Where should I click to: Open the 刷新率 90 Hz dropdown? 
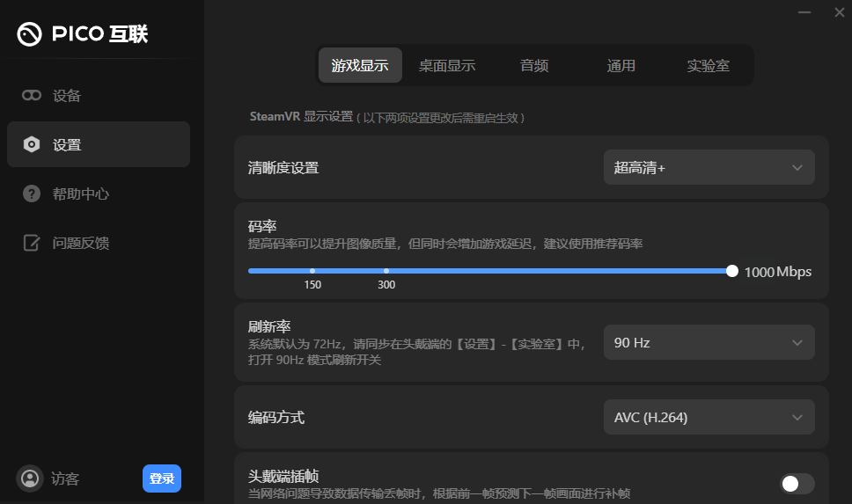point(709,342)
